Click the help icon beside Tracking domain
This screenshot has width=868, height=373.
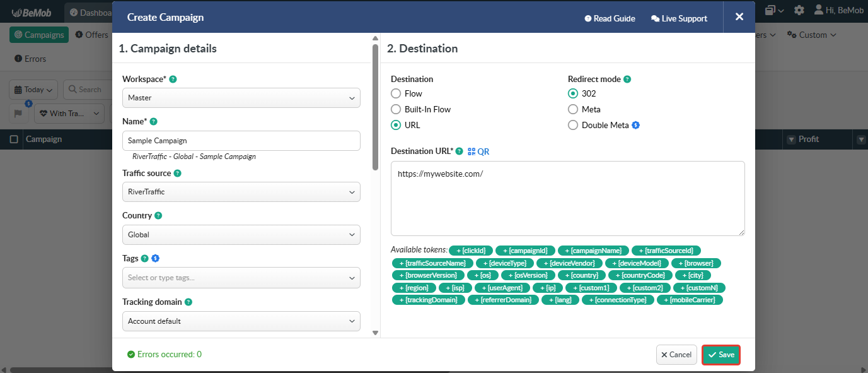coord(188,302)
